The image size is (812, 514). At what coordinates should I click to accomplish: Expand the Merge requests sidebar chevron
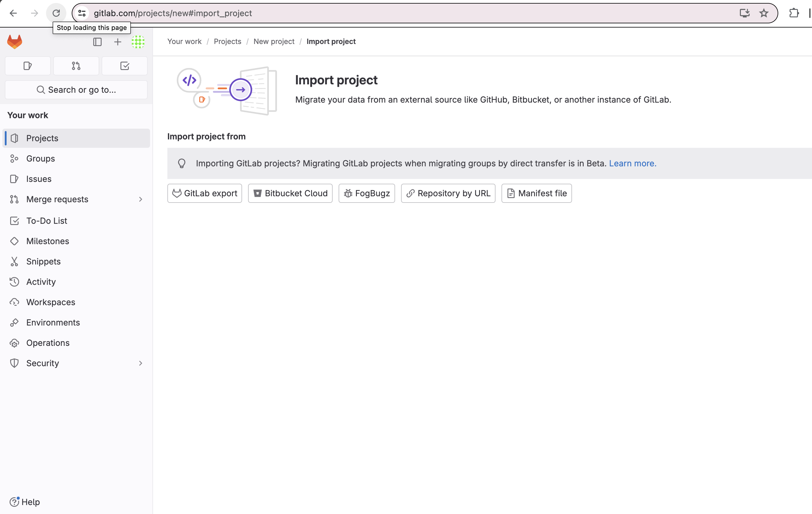(x=141, y=200)
